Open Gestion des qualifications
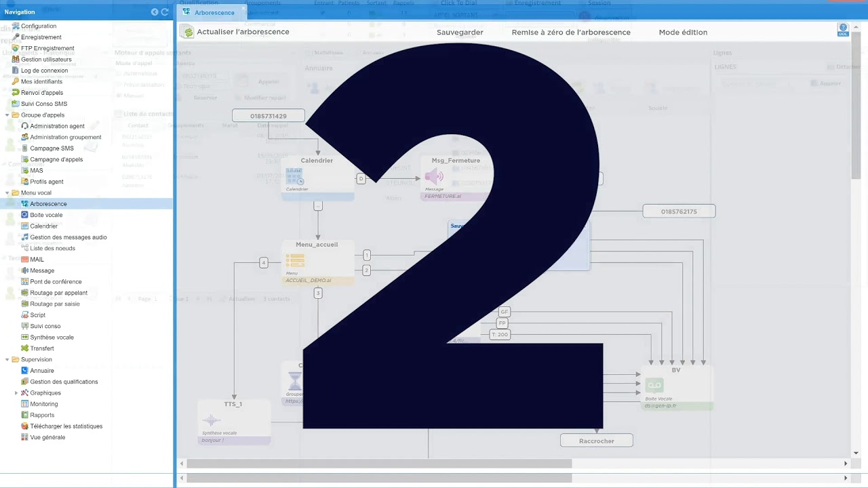This screenshot has height=488, width=868. [x=64, y=382]
